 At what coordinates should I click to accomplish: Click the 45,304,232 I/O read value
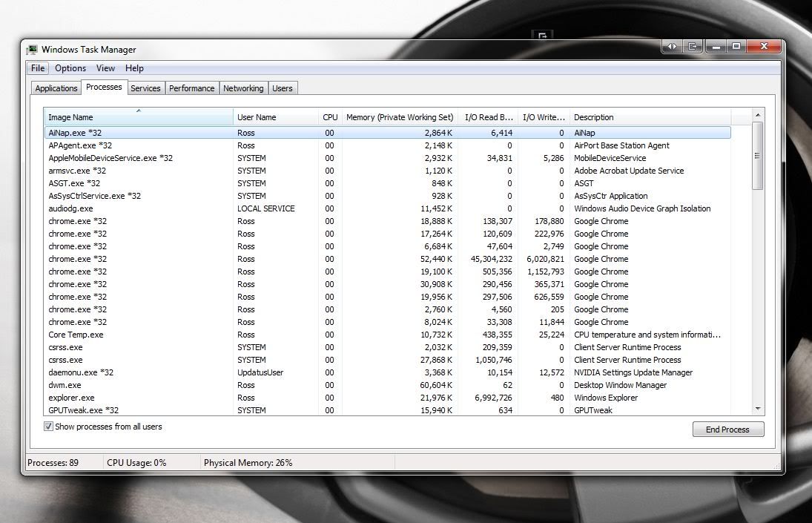point(492,259)
